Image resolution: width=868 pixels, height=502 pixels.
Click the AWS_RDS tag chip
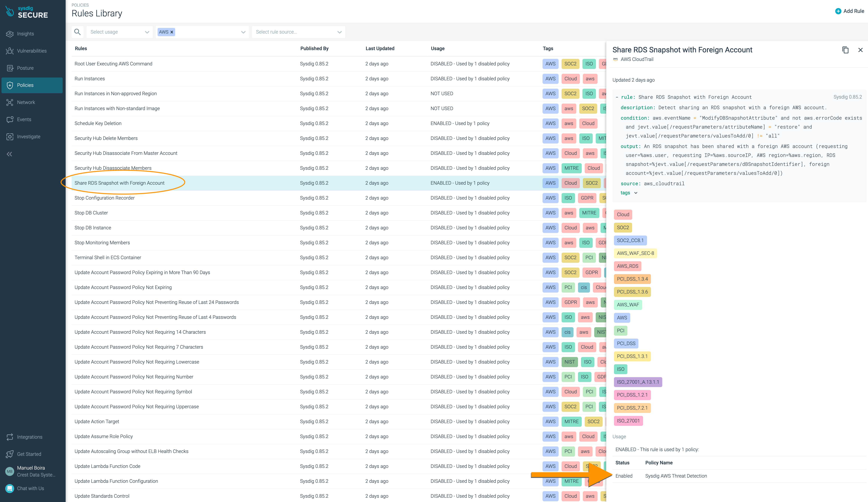[627, 266]
